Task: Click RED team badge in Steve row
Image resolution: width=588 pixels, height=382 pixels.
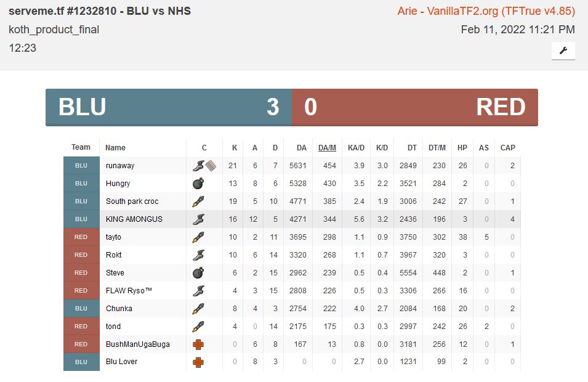Action: (81, 273)
